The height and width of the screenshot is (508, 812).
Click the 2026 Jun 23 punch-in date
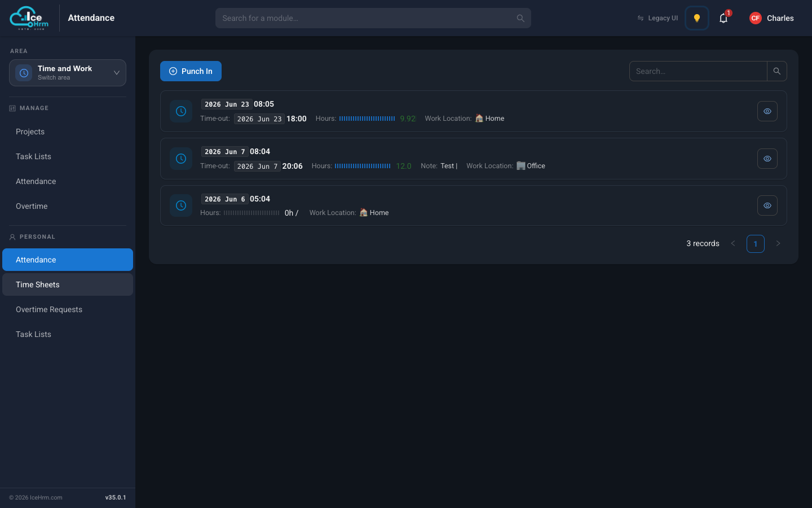pos(227,104)
